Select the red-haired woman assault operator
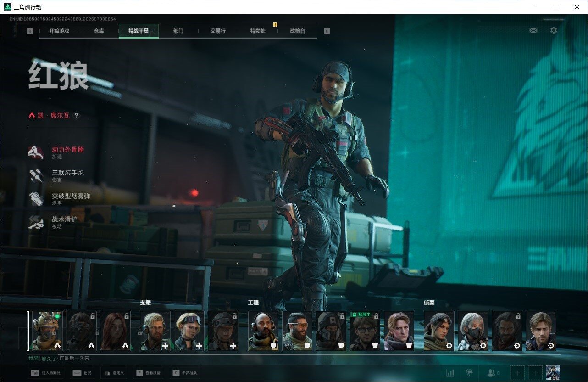This screenshot has width=588, height=382. [115, 331]
